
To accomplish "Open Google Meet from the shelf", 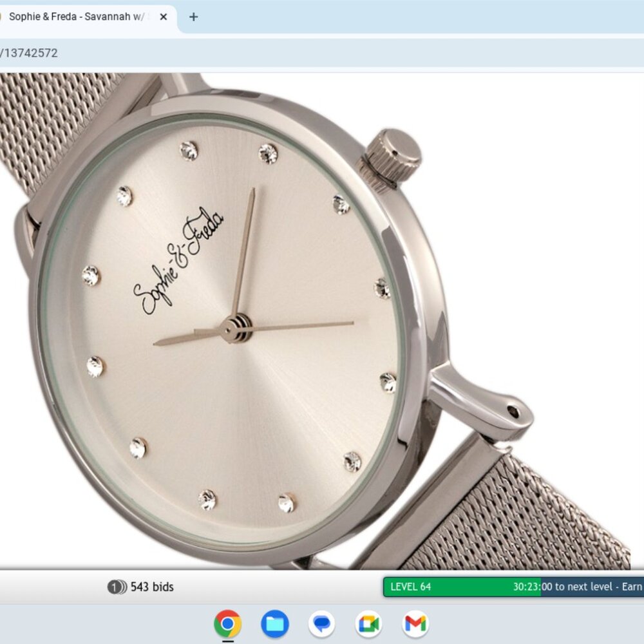I will pyautogui.click(x=368, y=624).
